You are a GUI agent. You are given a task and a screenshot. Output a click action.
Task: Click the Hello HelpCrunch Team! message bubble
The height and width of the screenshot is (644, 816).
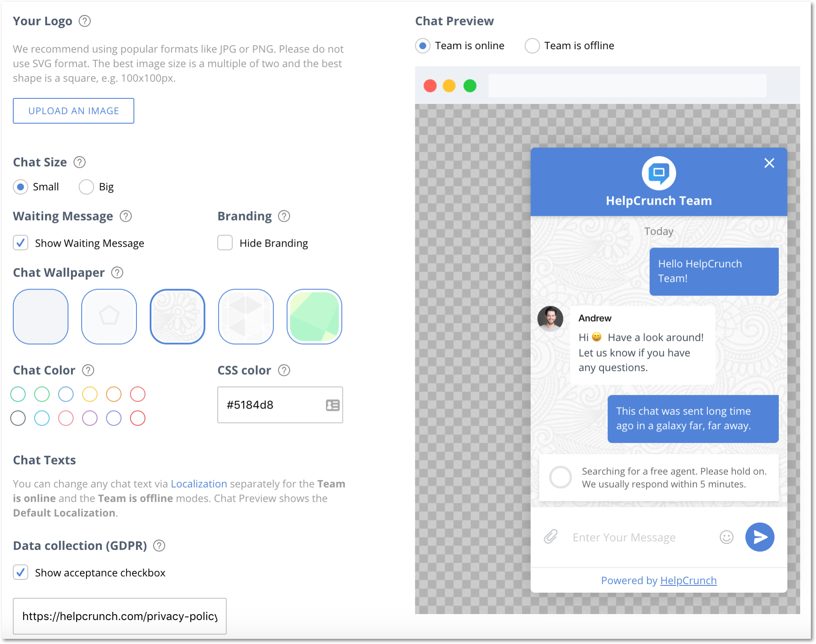coord(714,271)
